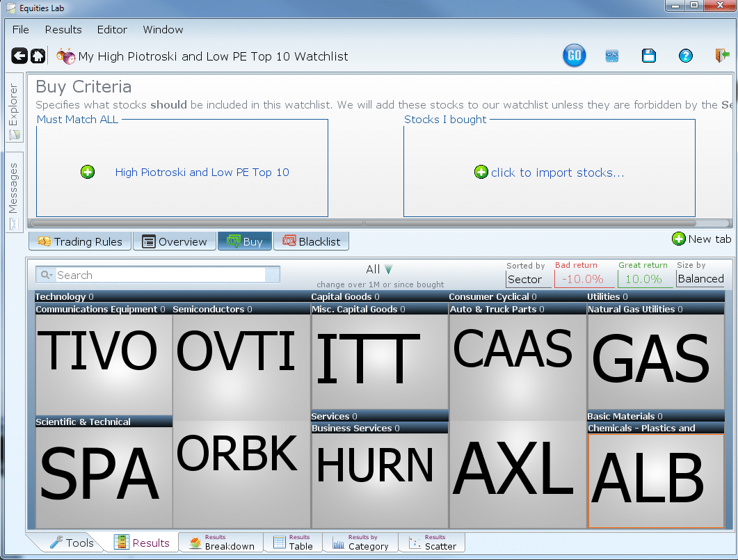The width and height of the screenshot is (738, 560).
Task: Open help with the question mark icon
Action: (x=685, y=56)
